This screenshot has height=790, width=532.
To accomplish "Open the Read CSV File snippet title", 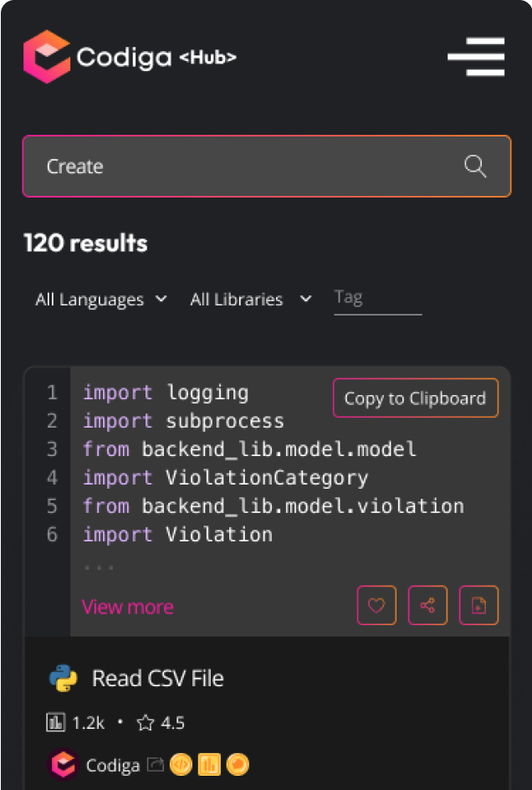I will (158, 679).
